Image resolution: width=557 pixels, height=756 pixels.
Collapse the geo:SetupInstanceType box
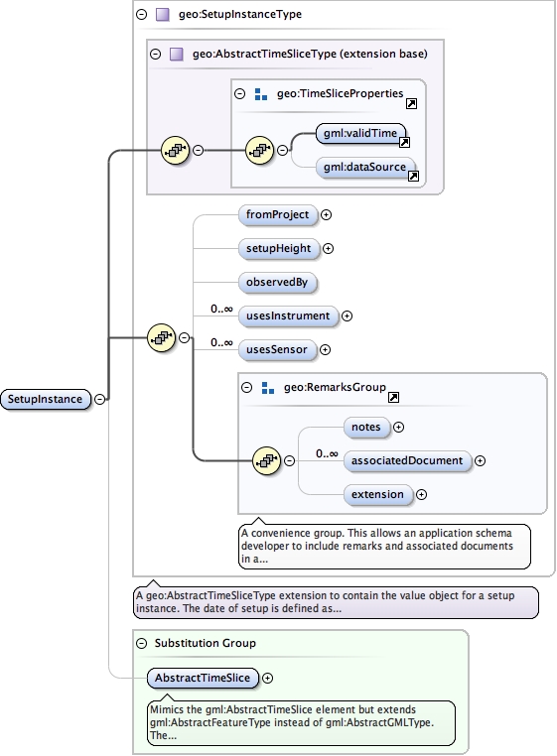pyautogui.click(x=141, y=15)
